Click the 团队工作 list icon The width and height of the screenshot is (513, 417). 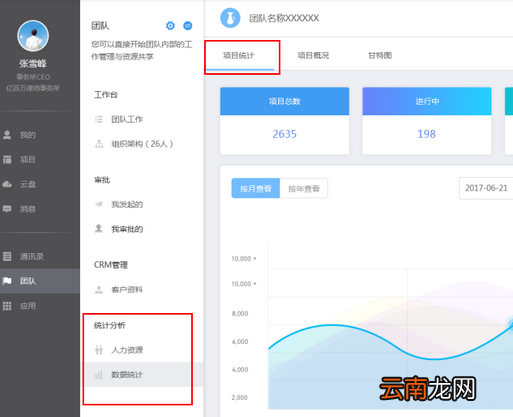click(99, 119)
